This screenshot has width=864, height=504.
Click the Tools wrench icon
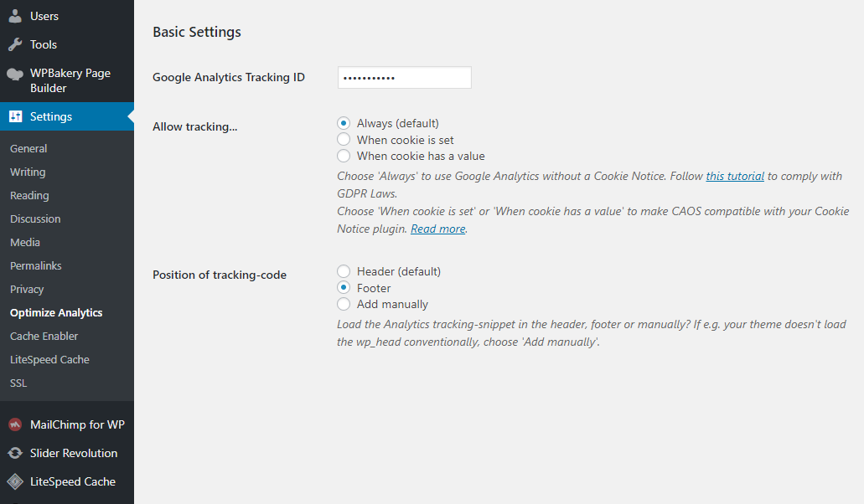[x=15, y=44]
